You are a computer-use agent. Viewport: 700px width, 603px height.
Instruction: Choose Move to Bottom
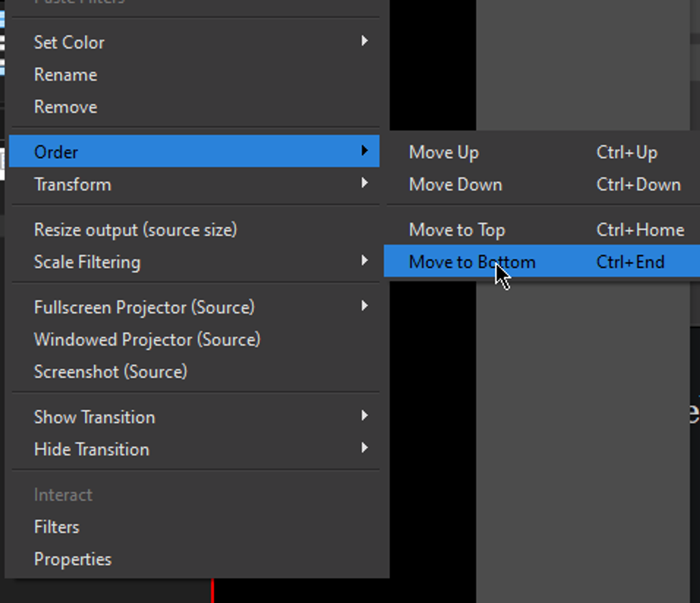click(x=542, y=261)
